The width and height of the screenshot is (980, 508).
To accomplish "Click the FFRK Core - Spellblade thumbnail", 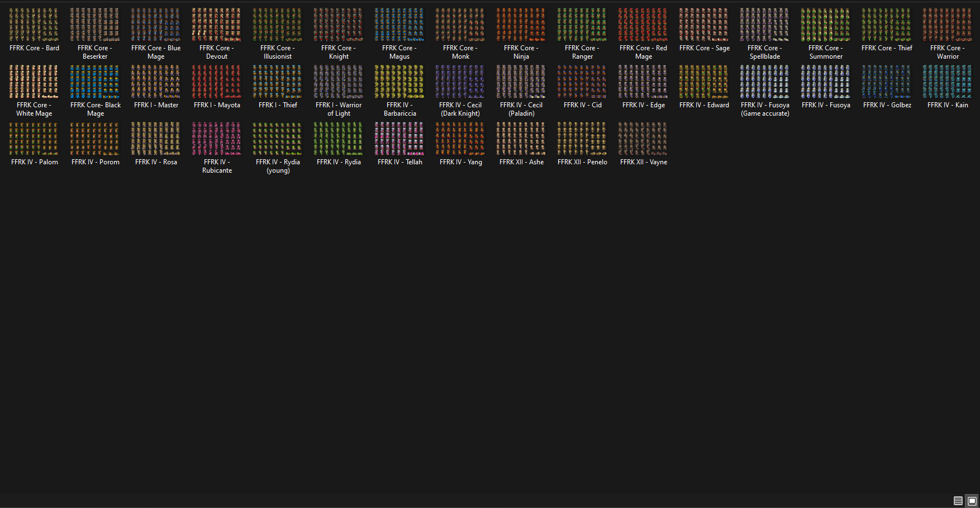I will [x=765, y=25].
